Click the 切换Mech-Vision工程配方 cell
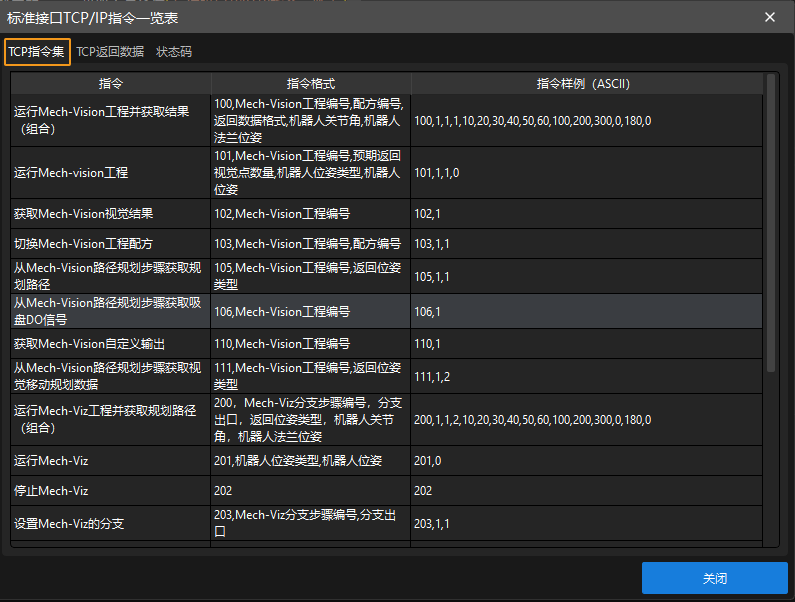This screenshot has height=602, width=795. tap(111, 244)
